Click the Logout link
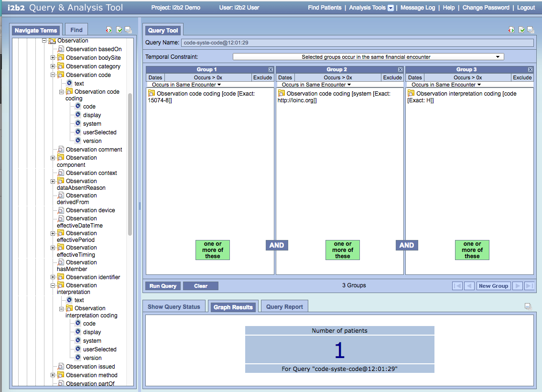 point(526,8)
